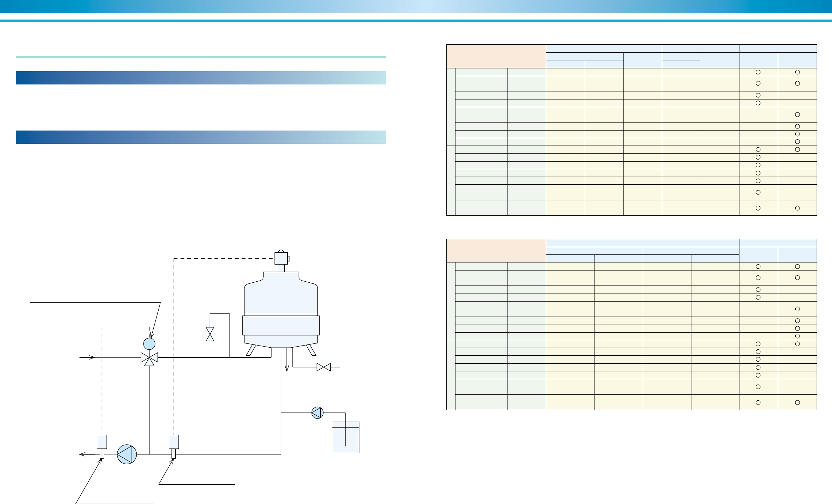
Task: Click the small dosing pump beside the tank
Action: 317,413
